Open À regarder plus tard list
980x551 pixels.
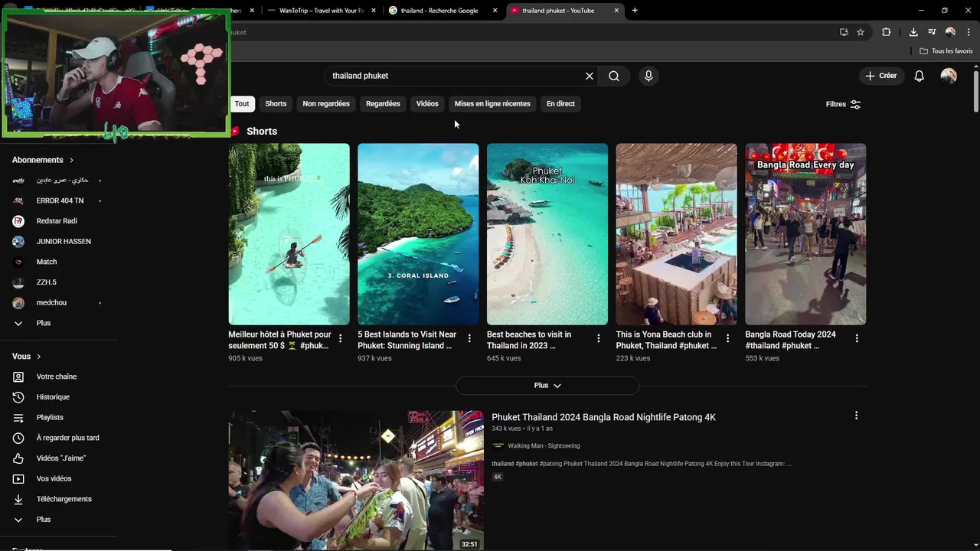click(x=67, y=438)
